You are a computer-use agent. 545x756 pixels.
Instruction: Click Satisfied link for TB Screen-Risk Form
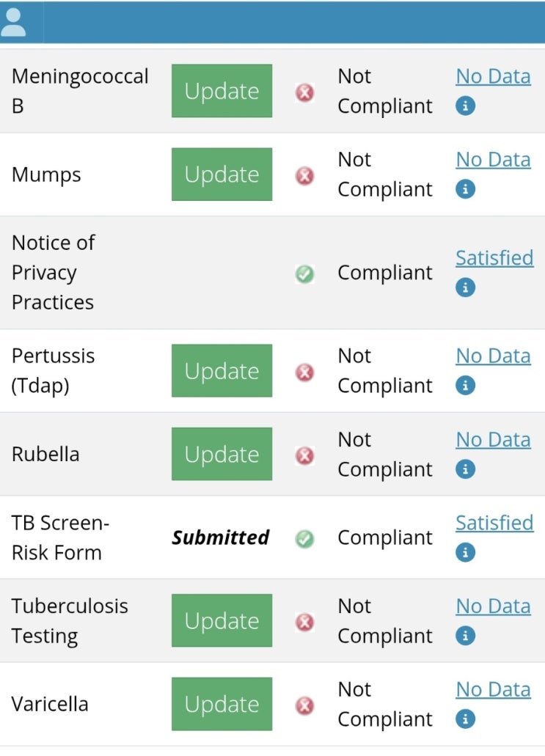tap(494, 523)
